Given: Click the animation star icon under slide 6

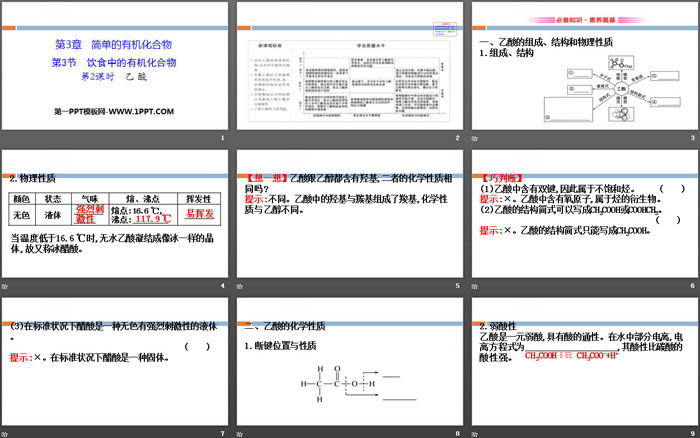Looking at the screenshot, I should point(476,288).
